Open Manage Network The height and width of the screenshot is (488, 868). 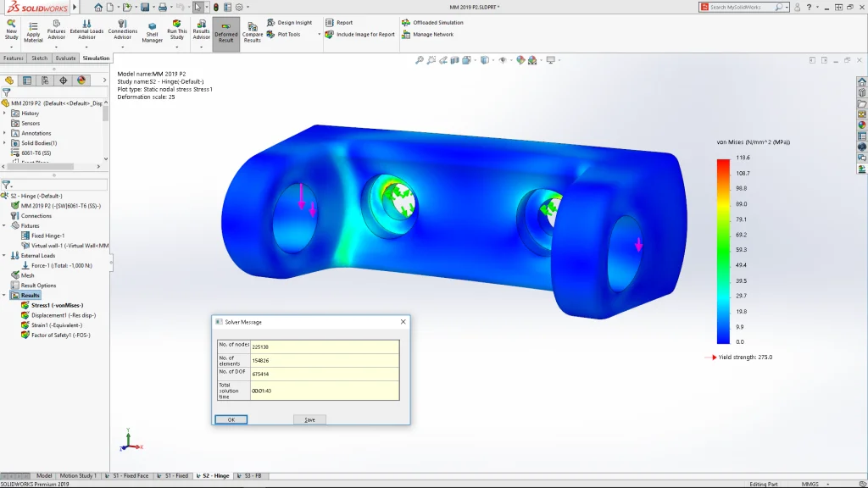pos(427,34)
